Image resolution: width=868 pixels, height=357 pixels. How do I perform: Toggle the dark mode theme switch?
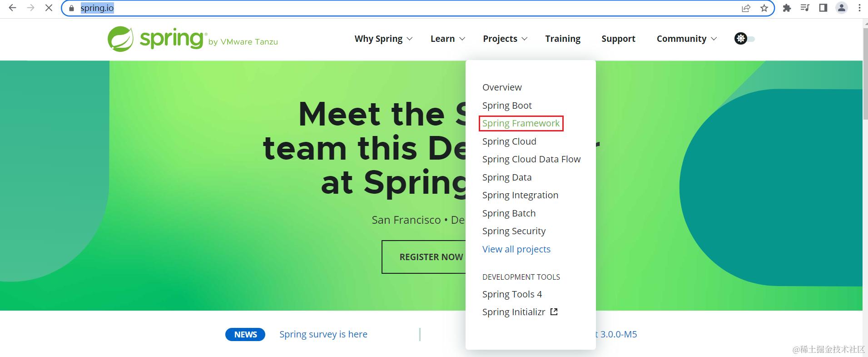point(744,39)
